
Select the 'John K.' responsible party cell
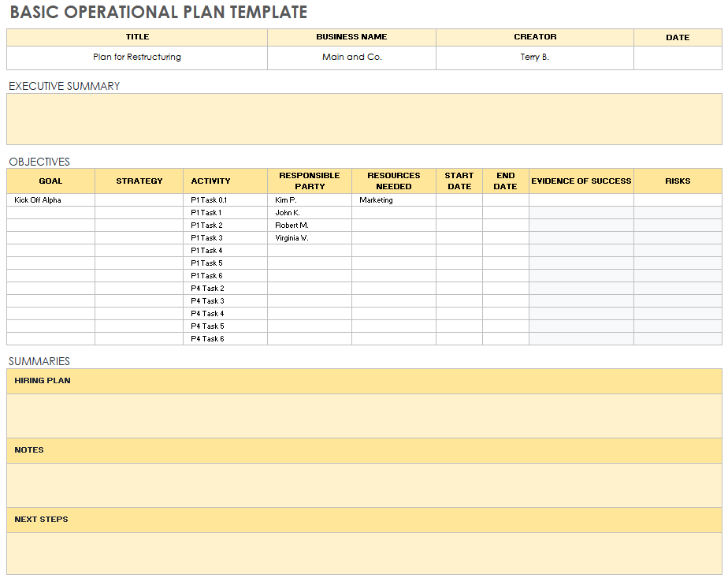point(309,213)
